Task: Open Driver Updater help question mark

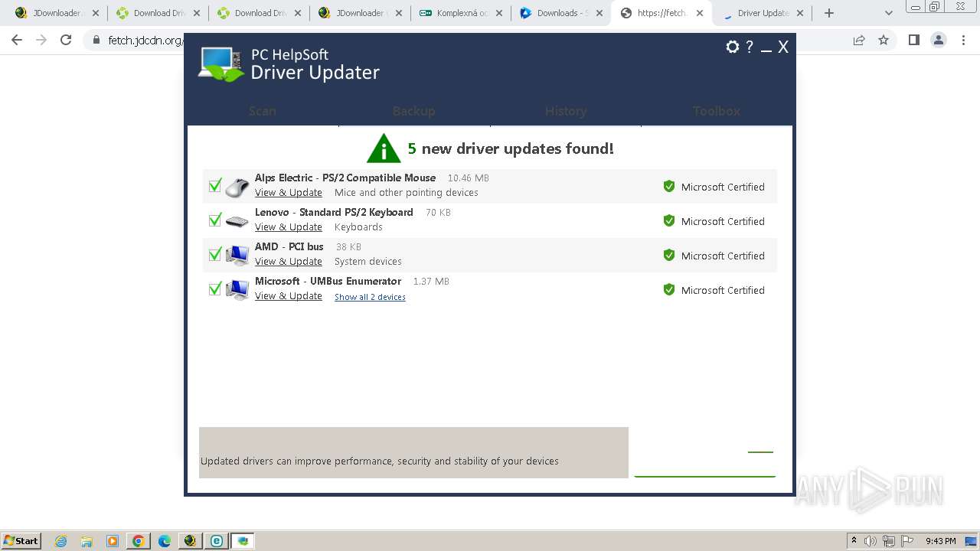Action: (750, 47)
